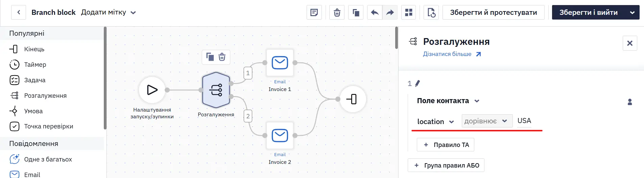Viewport: 644px width, 178px height.
Task: Select the start play node on canvas
Action: [152, 90]
